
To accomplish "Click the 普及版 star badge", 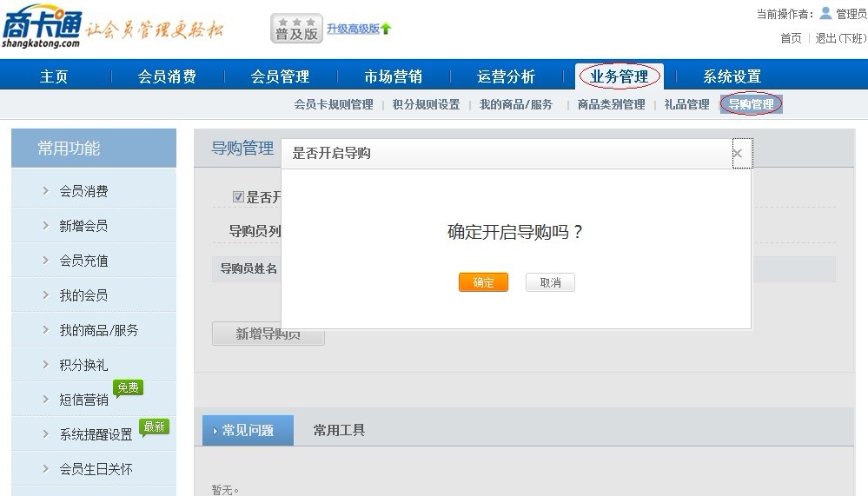I will coord(296,29).
